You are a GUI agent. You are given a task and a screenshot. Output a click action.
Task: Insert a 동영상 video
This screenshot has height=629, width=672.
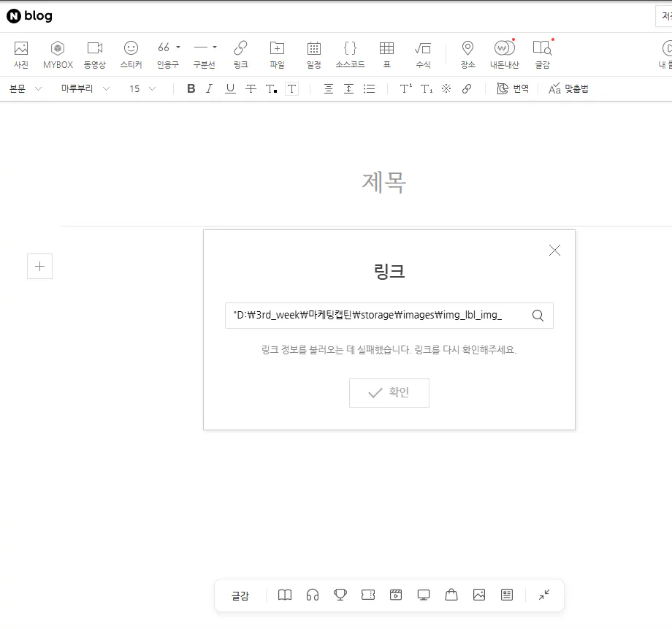tap(94, 55)
